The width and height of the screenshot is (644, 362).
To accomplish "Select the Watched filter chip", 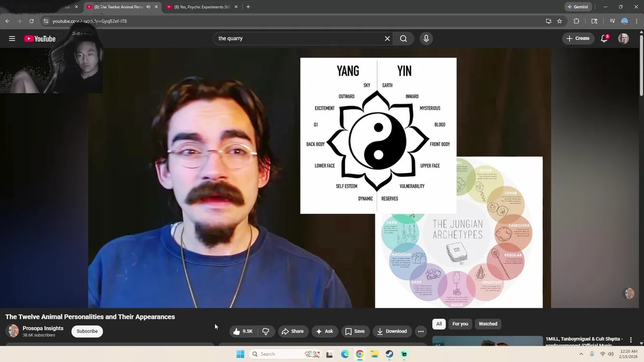I will point(488,324).
